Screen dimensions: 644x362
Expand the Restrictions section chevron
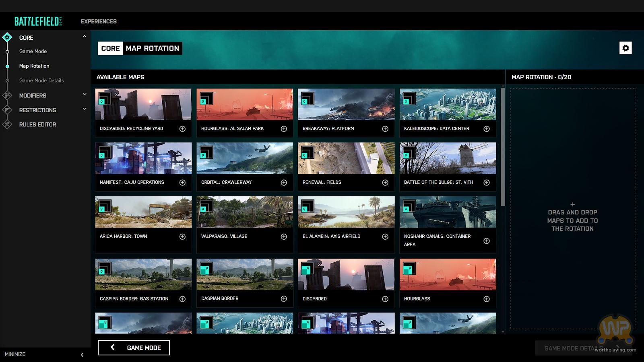click(x=85, y=109)
